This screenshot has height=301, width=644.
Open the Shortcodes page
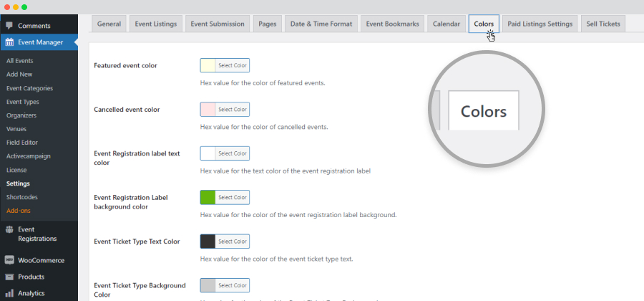pos(21,197)
